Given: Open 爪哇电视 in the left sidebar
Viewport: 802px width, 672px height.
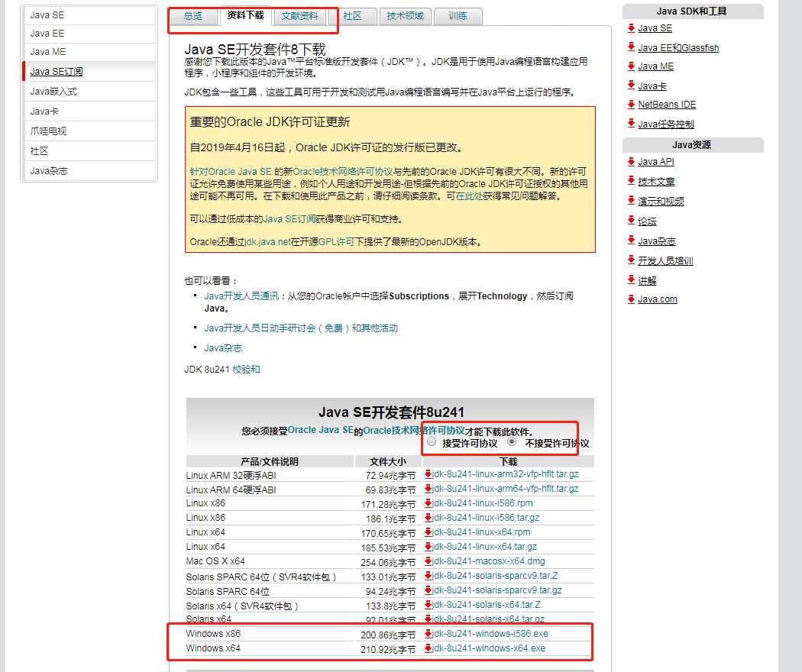Looking at the screenshot, I should 89,131.
